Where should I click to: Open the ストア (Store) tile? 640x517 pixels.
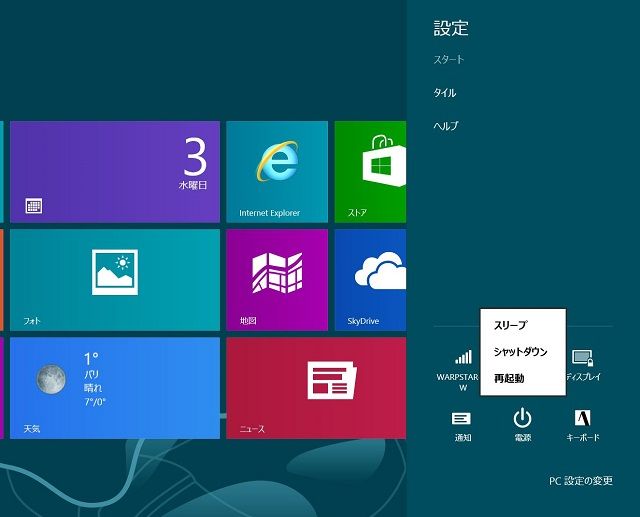[x=370, y=172]
